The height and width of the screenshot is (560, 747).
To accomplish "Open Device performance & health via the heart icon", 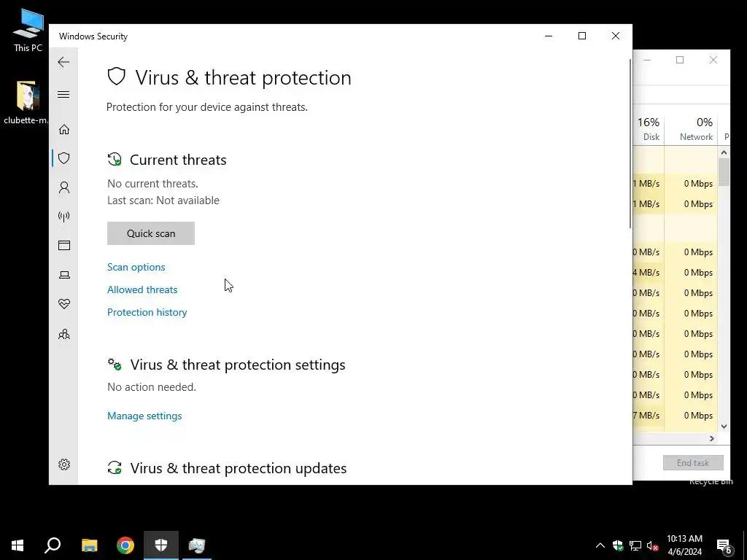I will [x=64, y=304].
